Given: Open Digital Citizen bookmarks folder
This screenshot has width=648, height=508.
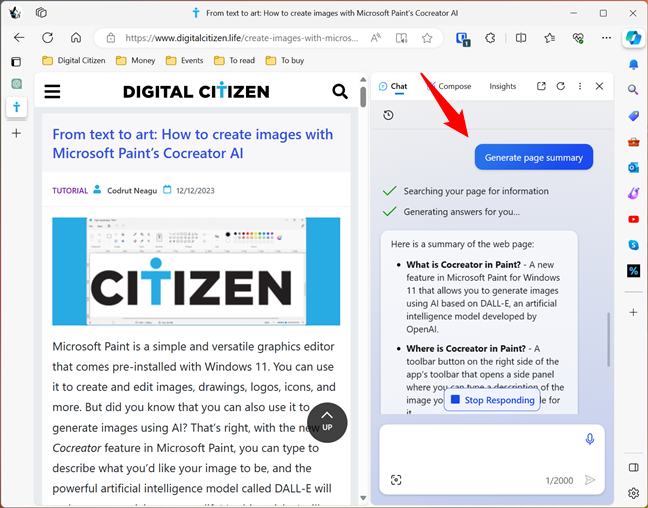Looking at the screenshot, I should tap(74, 61).
